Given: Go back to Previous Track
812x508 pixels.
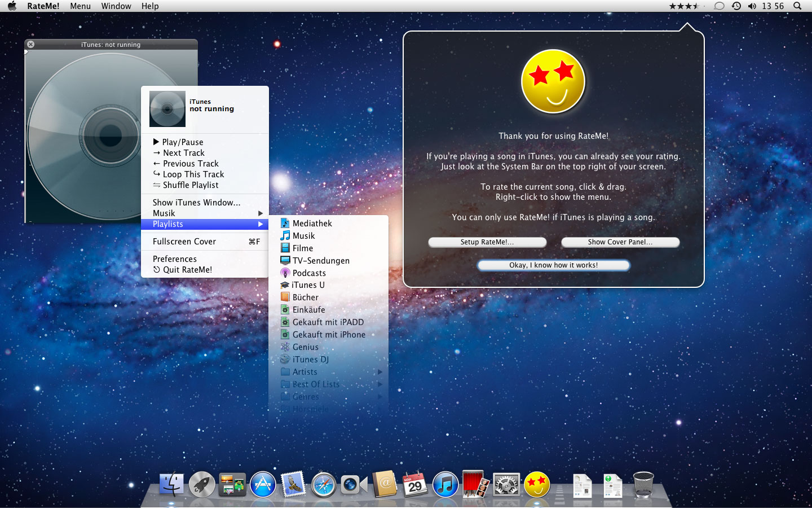Looking at the screenshot, I should click(x=205, y=164).
